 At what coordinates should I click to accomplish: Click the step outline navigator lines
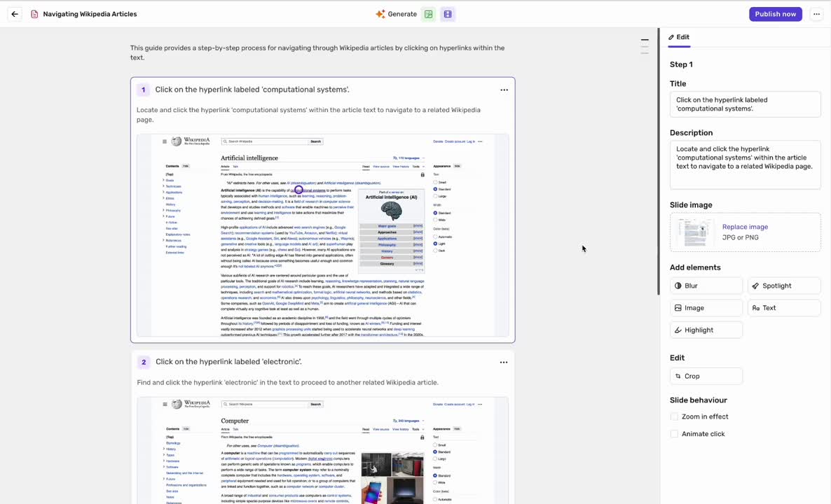(645, 47)
